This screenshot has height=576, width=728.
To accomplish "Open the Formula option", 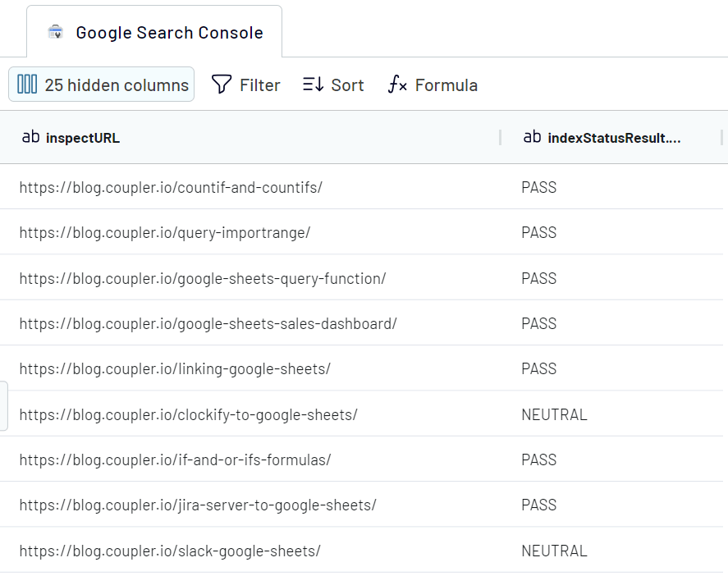I will [433, 85].
